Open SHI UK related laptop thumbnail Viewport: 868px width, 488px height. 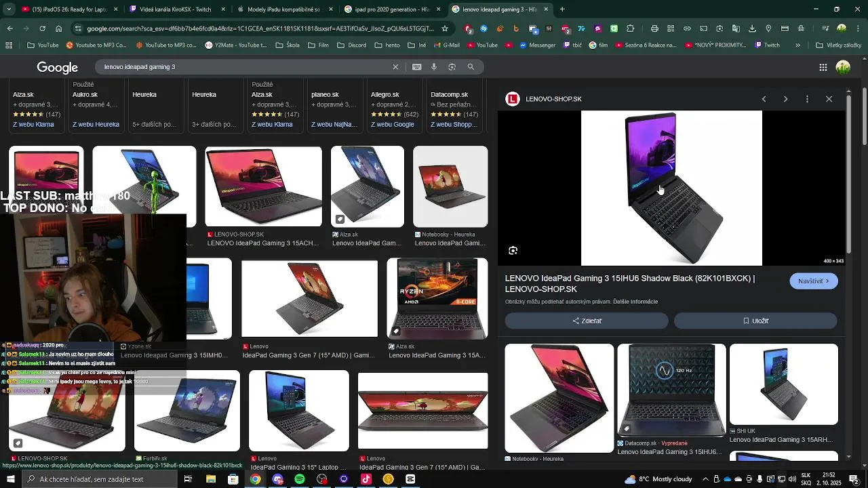783,384
